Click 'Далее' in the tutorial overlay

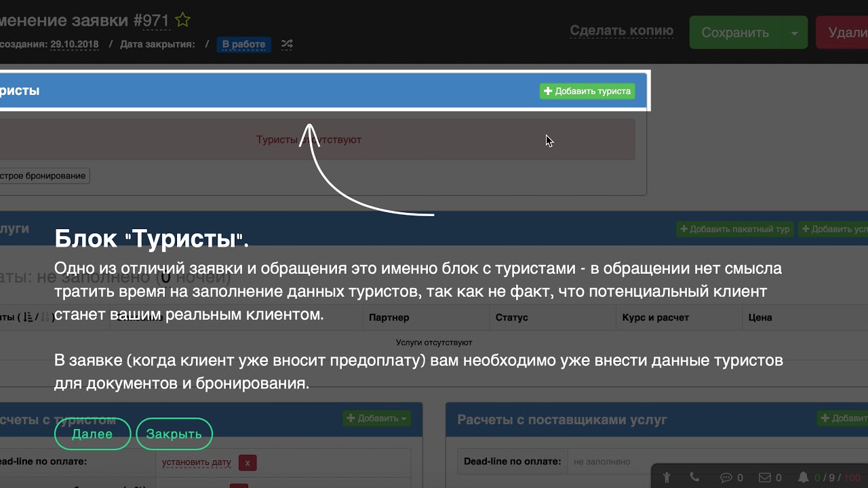92,434
